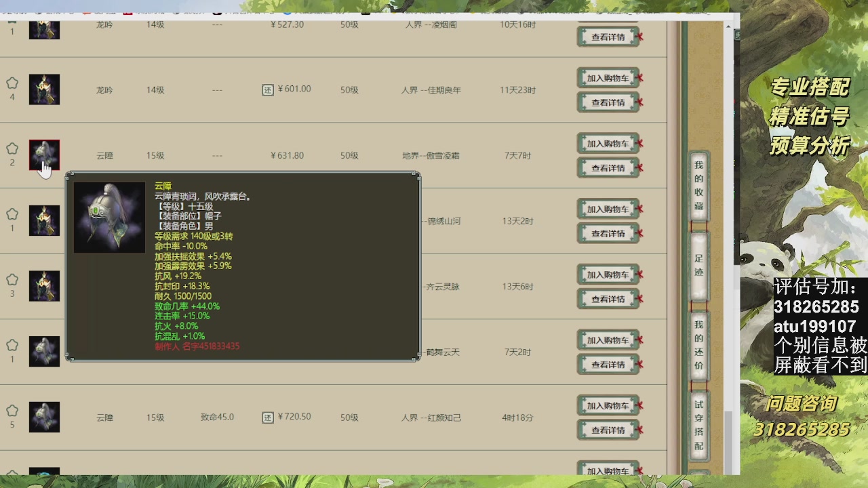Click the tooltip line 致命几率 +44.0%
The height and width of the screenshot is (488, 868).
tap(187, 306)
